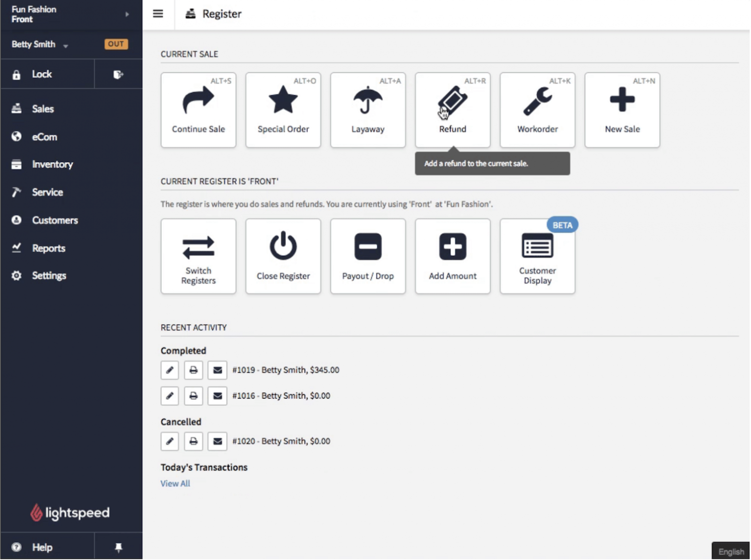The image size is (751, 560).
Task: Open the English language selector
Action: tap(730, 552)
